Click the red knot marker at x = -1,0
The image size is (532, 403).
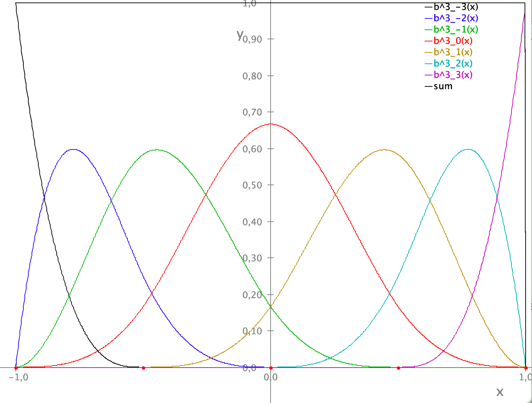[x=16, y=368]
